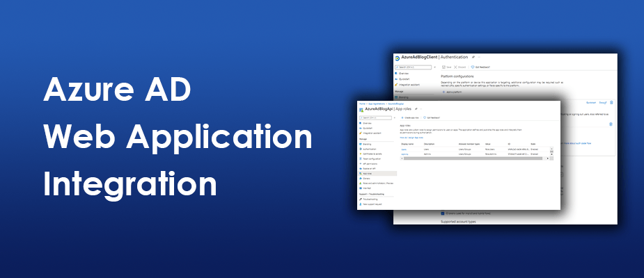Open Roles and administrators in App roles sidebar
The image size is (644, 278).
coord(376,183)
